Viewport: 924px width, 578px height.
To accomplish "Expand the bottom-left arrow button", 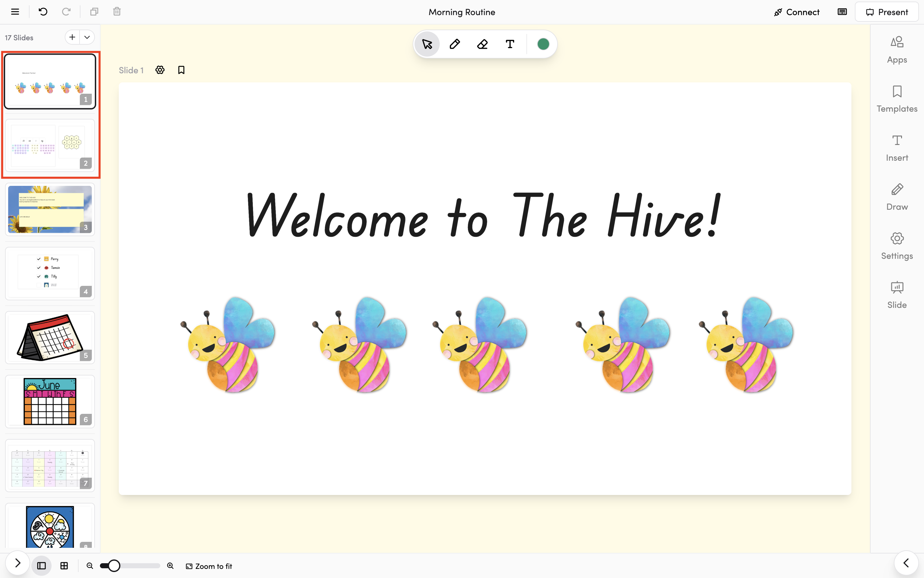I will [x=18, y=563].
